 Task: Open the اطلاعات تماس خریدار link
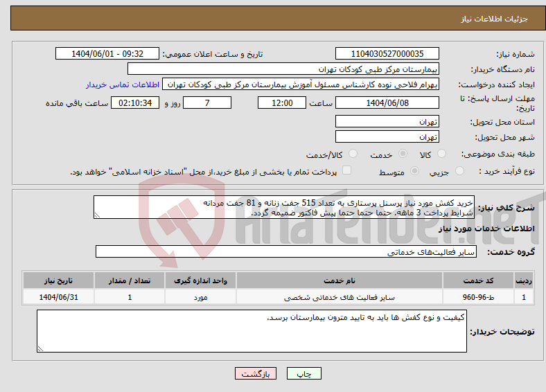[x=123, y=84]
